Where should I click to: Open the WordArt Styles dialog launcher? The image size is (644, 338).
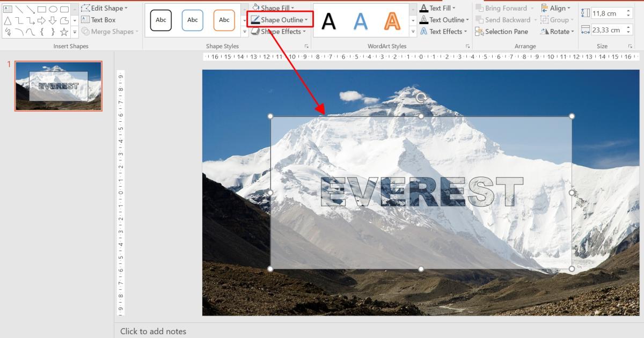click(468, 46)
